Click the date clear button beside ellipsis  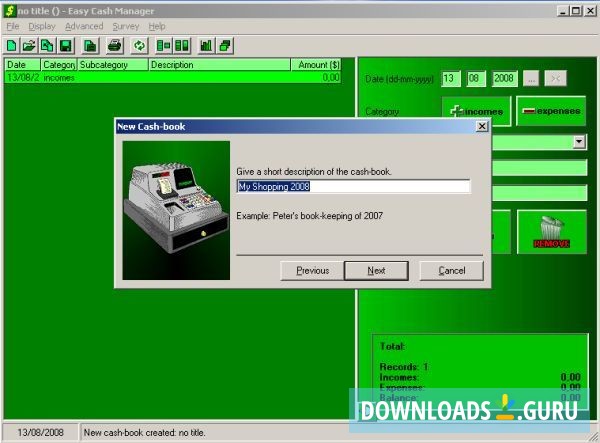pos(556,79)
